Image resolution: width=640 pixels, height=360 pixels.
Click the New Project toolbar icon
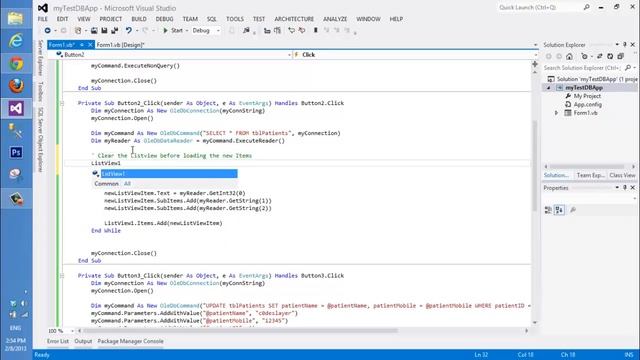pos(78,31)
